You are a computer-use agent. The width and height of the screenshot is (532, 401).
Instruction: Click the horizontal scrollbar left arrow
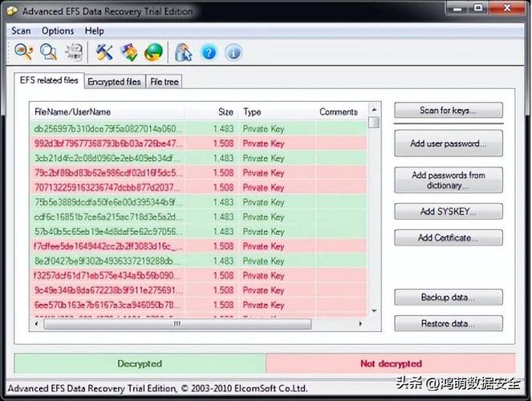click(37, 324)
